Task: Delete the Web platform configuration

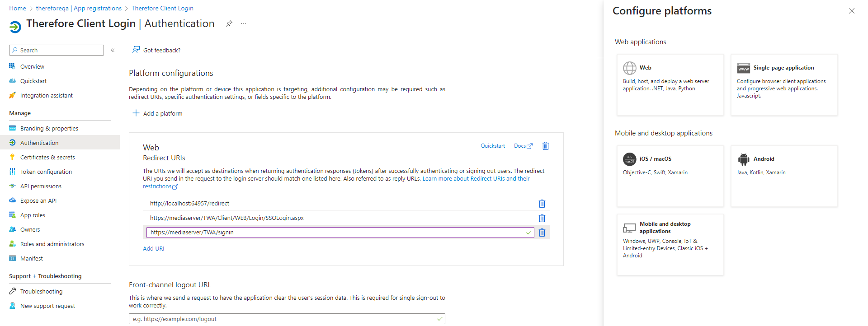Action: pos(546,146)
